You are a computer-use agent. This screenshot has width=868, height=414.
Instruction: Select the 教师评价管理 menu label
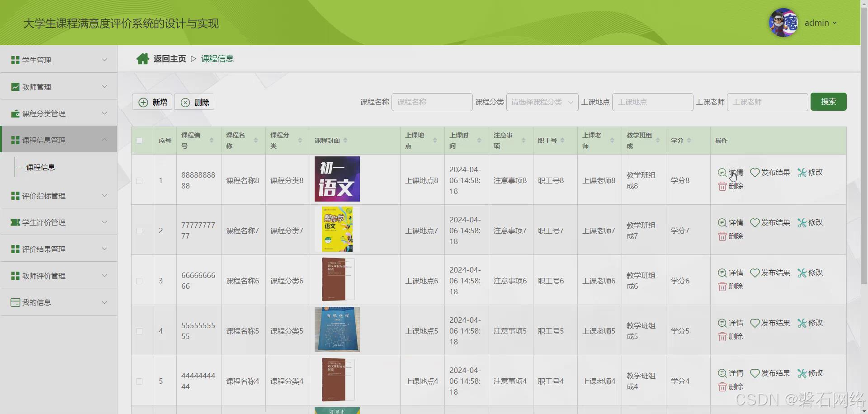click(44, 276)
